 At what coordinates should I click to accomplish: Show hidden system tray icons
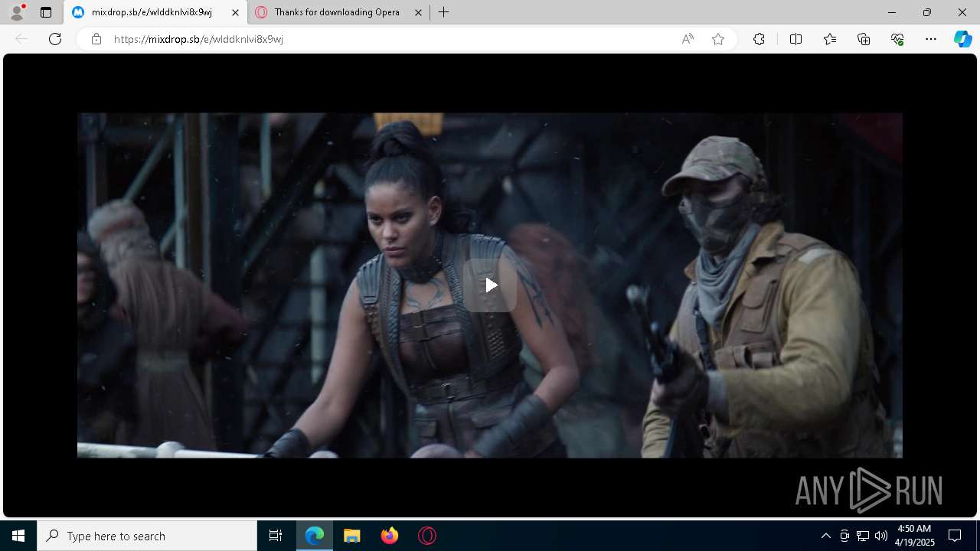[x=825, y=536]
